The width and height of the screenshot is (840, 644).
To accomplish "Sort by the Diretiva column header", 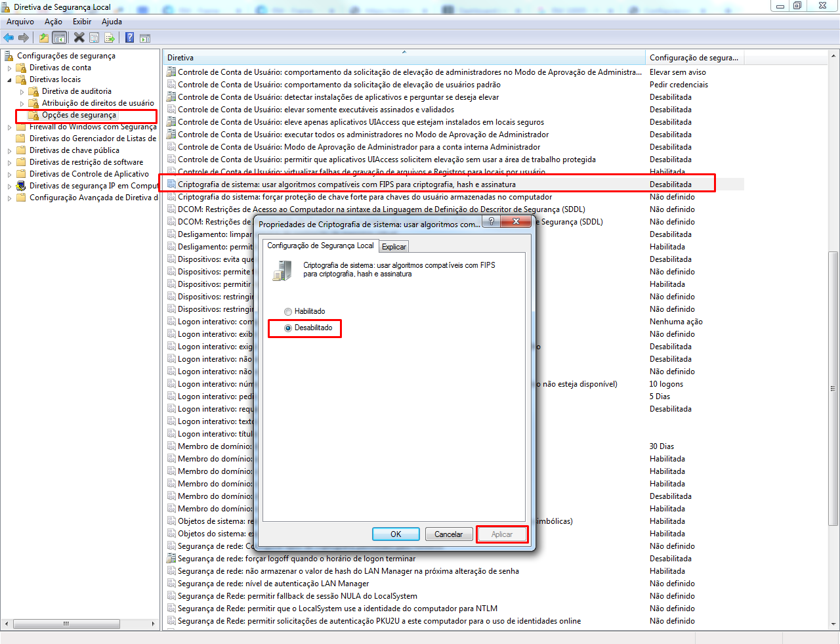I will (404, 58).
